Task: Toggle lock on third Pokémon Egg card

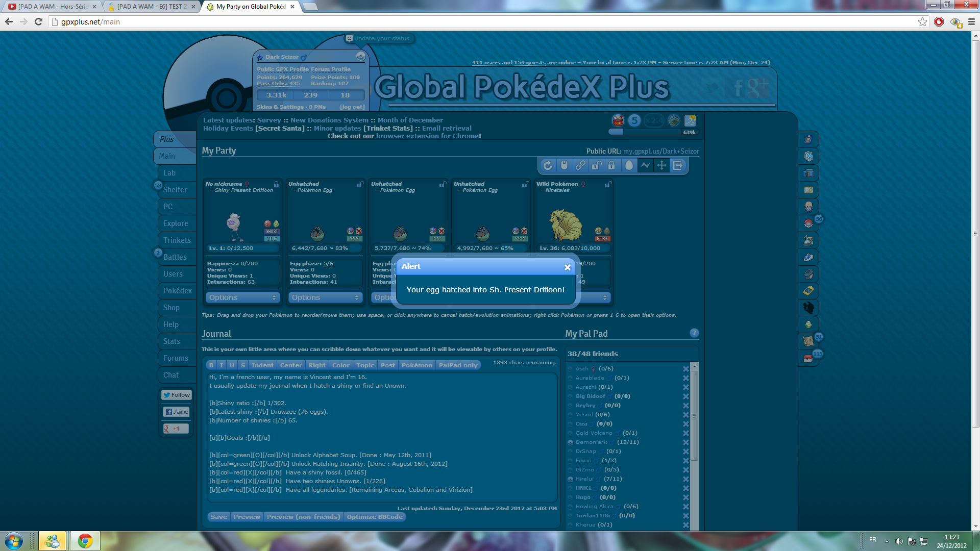Action: click(525, 185)
